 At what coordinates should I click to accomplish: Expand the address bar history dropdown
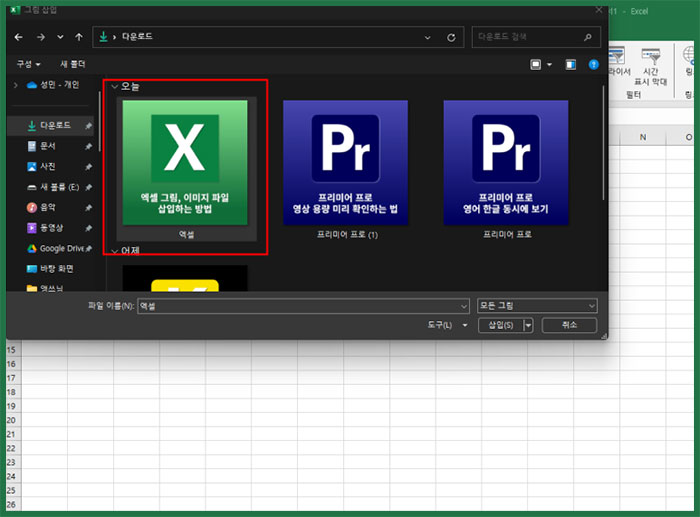(x=428, y=38)
